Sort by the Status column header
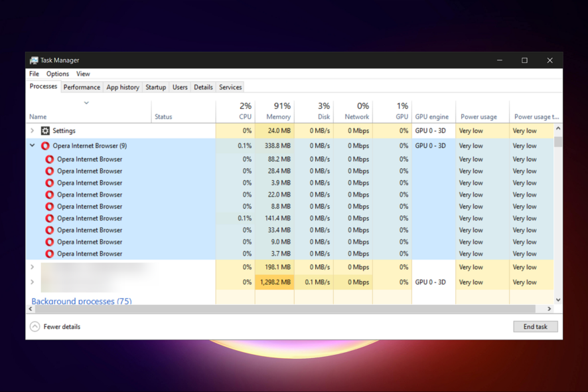Screen dimensions: 588x392 pyautogui.click(x=184, y=112)
